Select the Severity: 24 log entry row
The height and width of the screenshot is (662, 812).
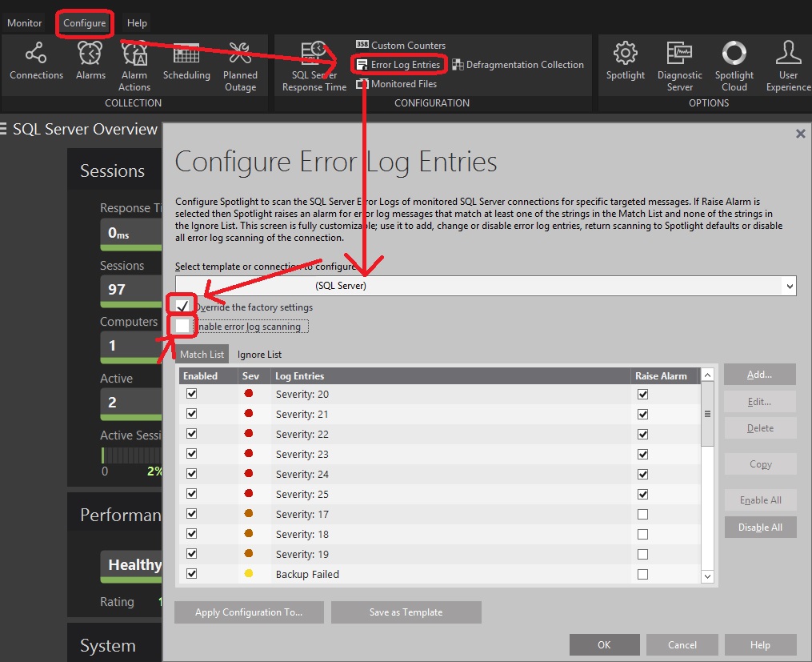coord(440,474)
